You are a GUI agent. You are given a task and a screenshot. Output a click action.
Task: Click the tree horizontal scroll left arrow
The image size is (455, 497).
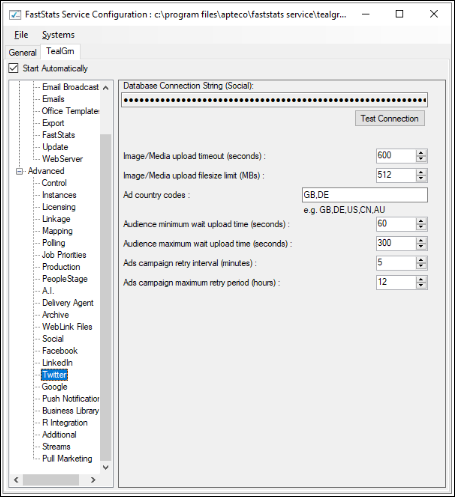click(x=16, y=480)
